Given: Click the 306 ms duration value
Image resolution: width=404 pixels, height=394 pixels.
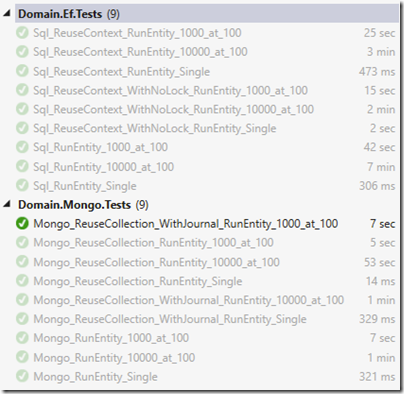Looking at the screenshot, I should click(x=377, y=186).
